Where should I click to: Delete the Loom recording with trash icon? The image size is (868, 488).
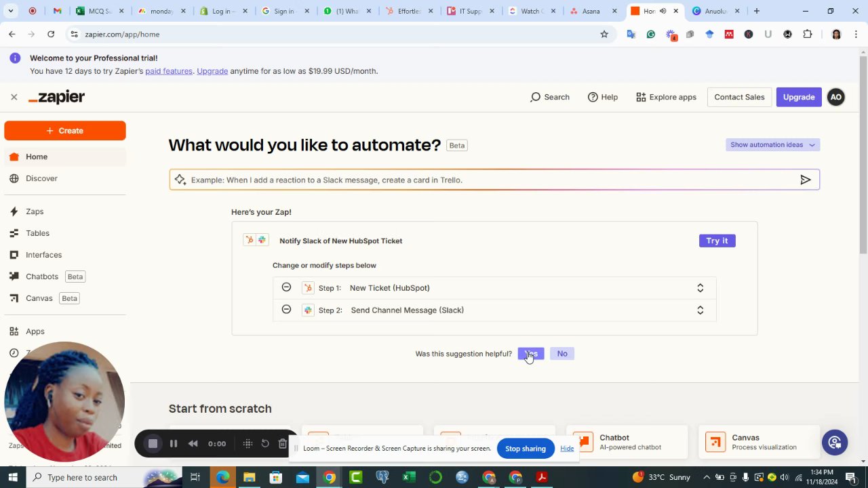283,444
